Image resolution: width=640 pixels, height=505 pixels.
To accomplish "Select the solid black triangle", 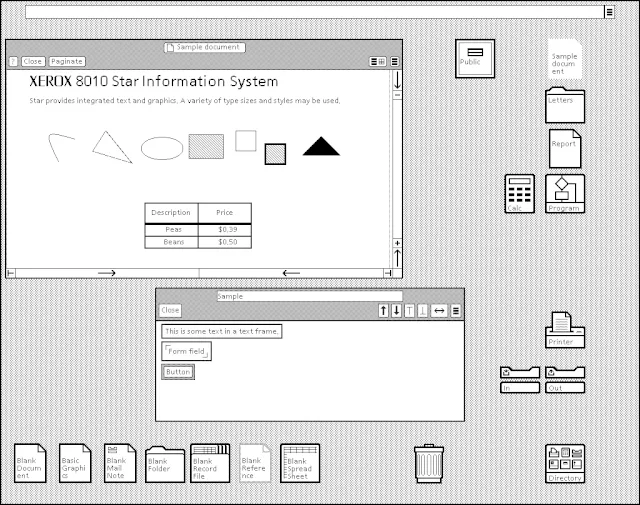I will coord(321,146).
